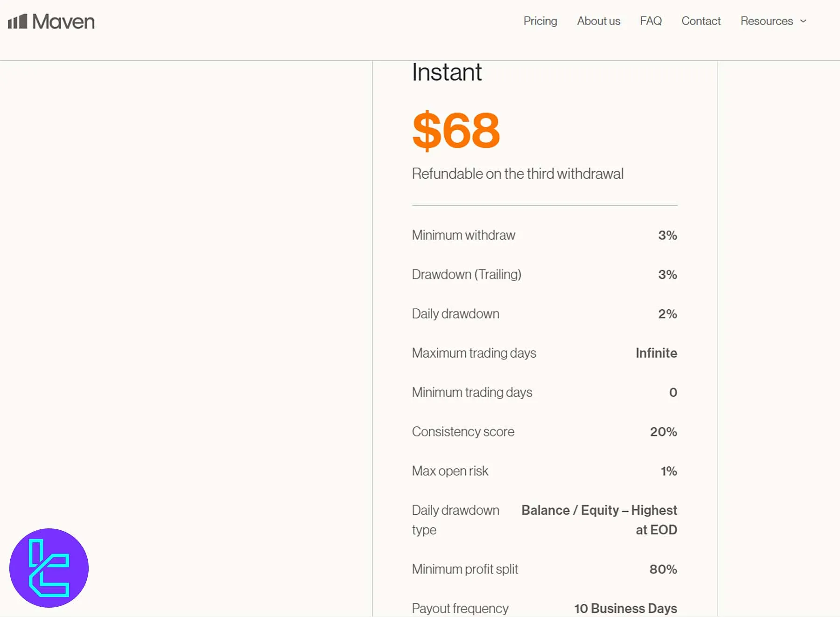Click the refundable on third withdrawal text

pos(518,174)
